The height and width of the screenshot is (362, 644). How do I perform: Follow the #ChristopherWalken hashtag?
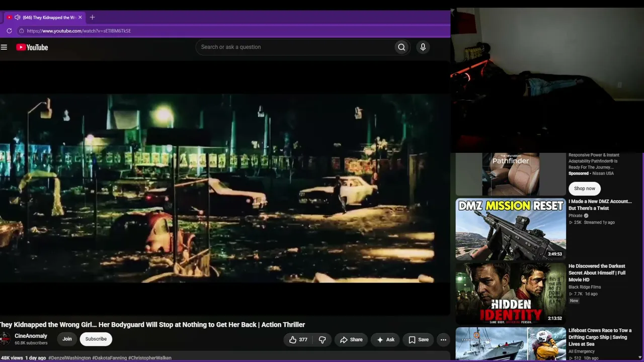tap(150, 358)
